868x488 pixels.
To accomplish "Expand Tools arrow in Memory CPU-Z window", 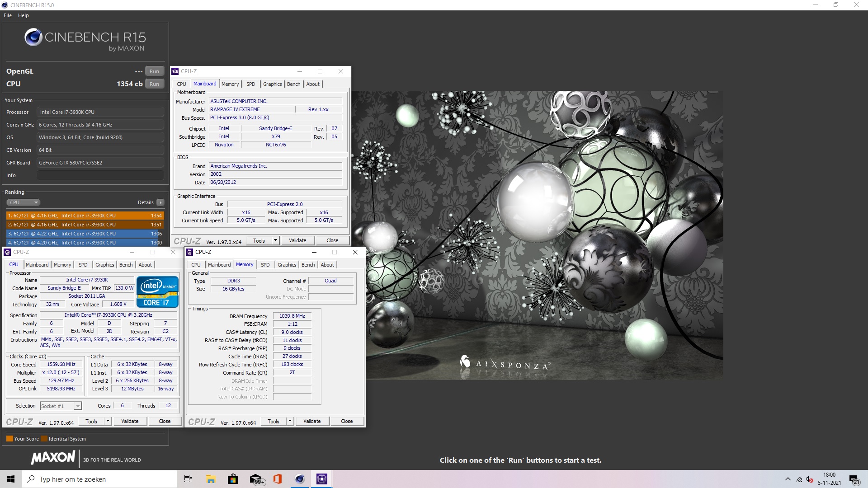I will point(290,421).
